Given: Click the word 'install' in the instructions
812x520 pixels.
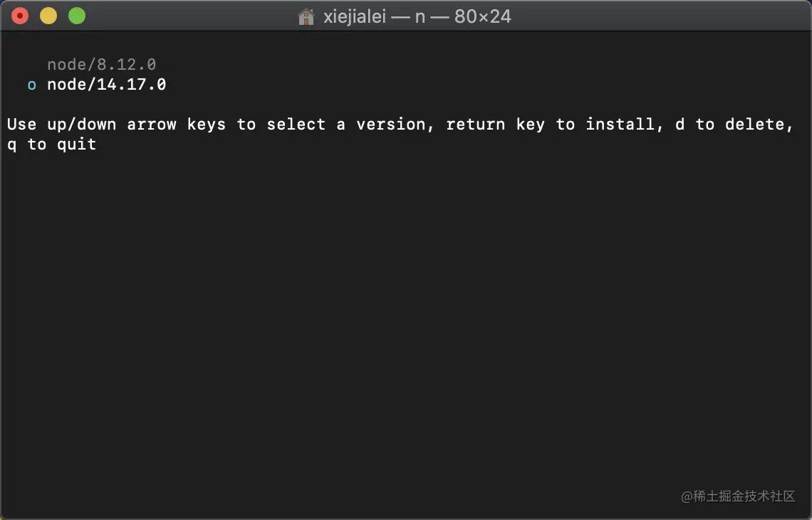Looking at the screenshot, I should pos(620,125).
